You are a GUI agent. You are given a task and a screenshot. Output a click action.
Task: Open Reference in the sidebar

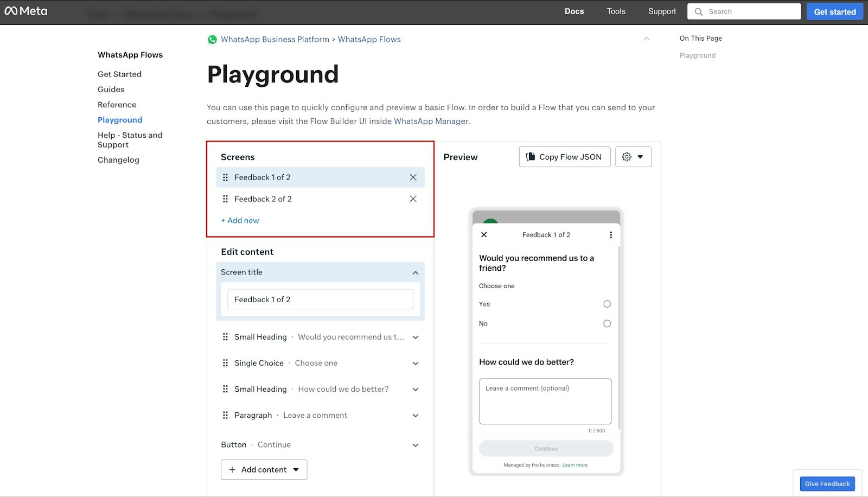click(x=117, y=105)
